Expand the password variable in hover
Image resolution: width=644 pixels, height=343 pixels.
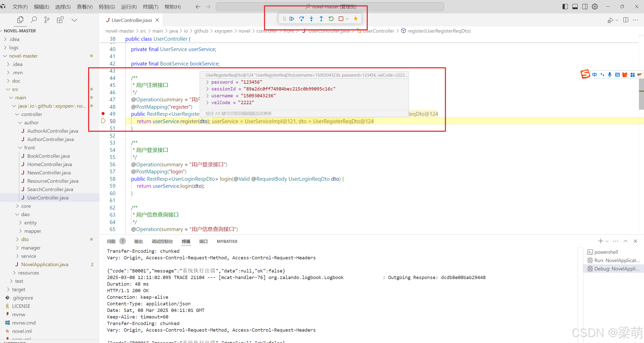(207, 82)
